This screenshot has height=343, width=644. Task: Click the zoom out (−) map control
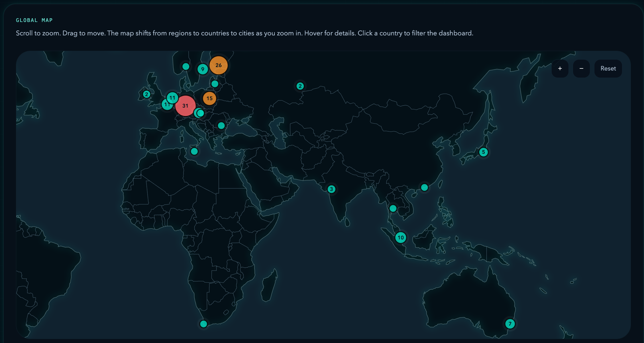pos(581,68)
